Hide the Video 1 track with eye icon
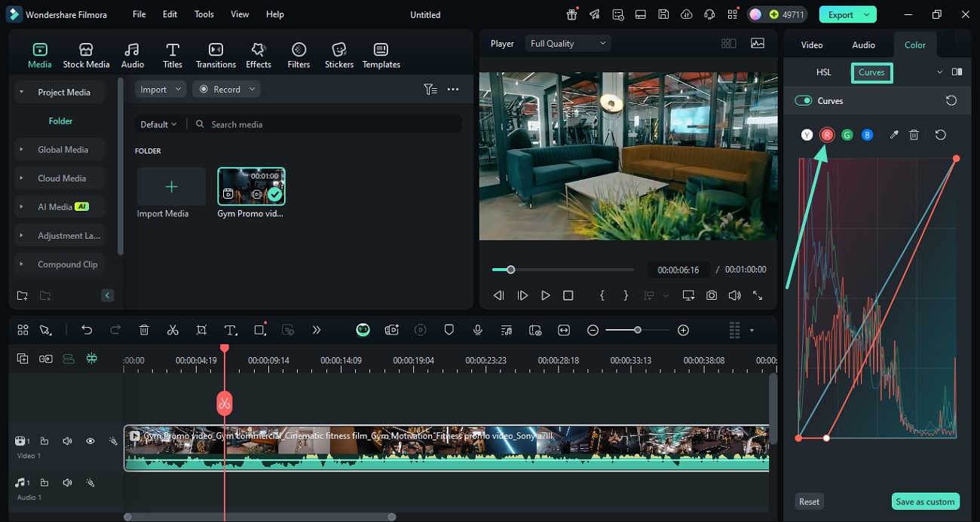980x522 pixels. [x=90, y=441]
